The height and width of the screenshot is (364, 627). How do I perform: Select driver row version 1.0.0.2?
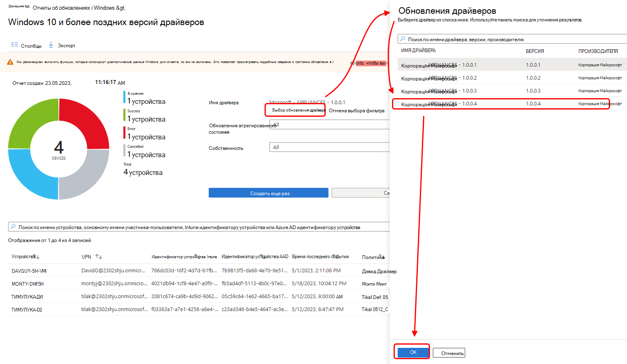coord(512,78)
